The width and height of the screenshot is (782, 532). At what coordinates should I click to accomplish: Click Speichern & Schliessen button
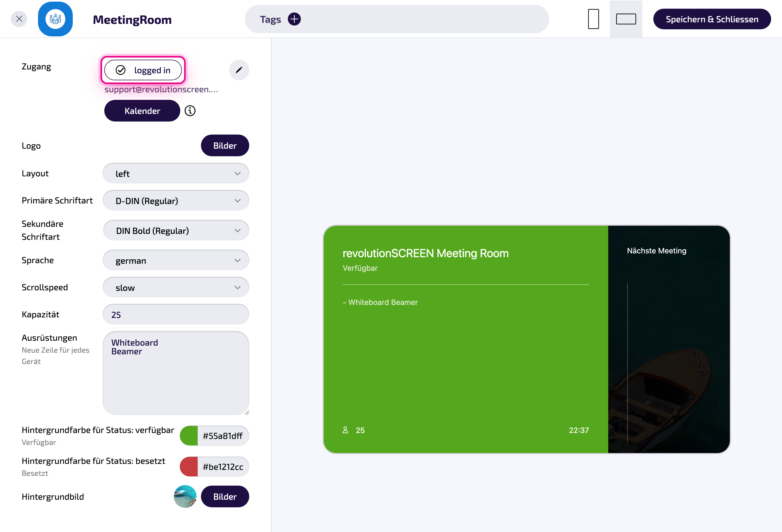(712, 19)
